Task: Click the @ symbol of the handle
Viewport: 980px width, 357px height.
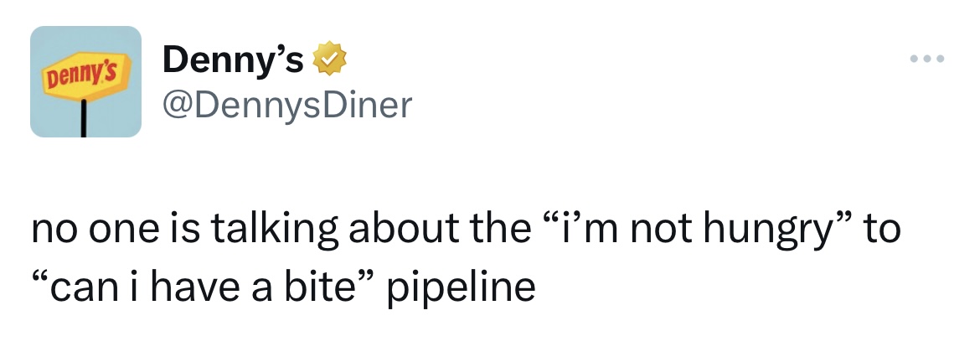Action: pyautogui.click(x=176, y=106)
